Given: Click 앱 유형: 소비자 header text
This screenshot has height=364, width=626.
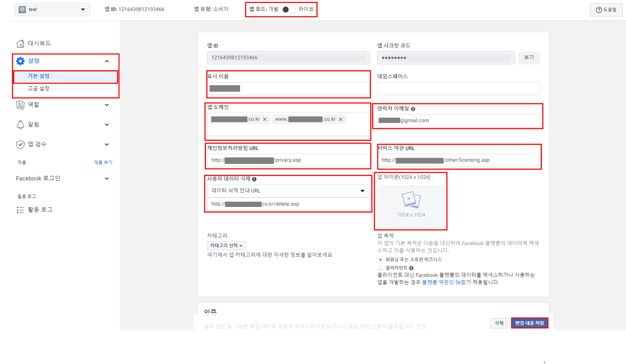Looking at the screenshot, I should [211, 9].
